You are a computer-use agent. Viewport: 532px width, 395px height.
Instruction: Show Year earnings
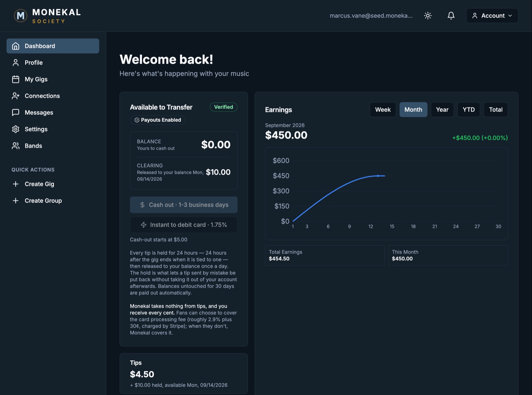pos(442,109)
